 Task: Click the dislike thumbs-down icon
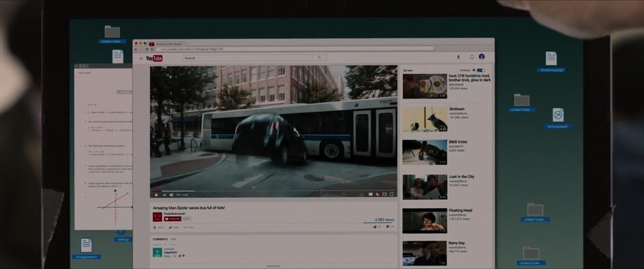pyautogui.click(x=388, y=227)
